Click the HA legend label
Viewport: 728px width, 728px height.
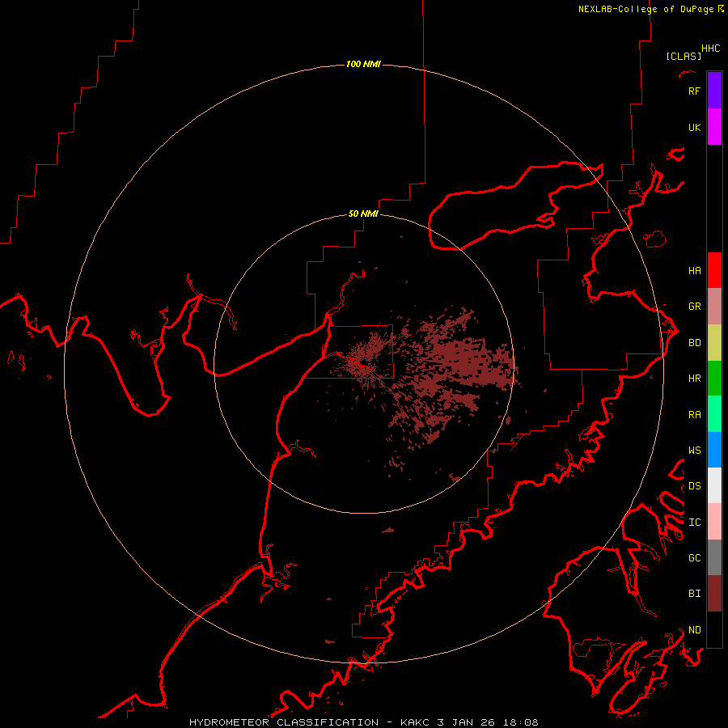click(694, 270)
